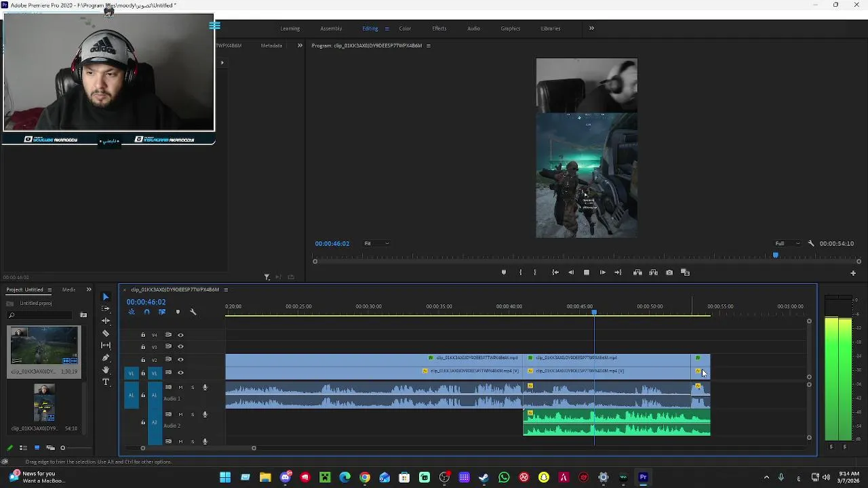Select the gameplay clip thumbnail in Project

(44, 346)
